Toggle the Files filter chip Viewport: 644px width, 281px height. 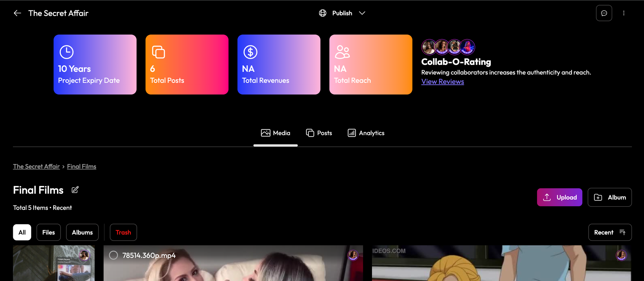(x=49, y=232)
